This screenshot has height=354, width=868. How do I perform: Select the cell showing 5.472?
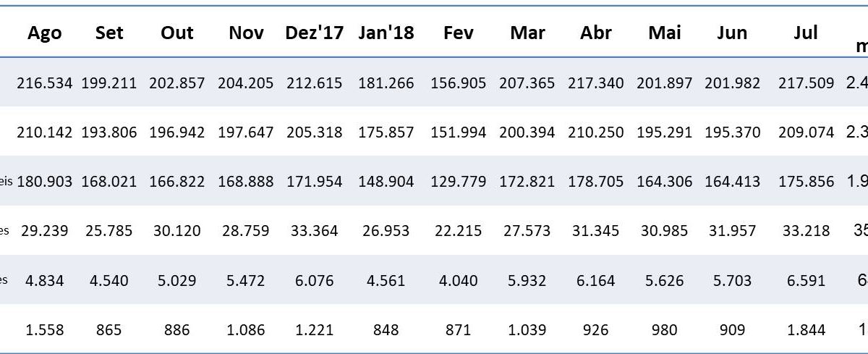pyautogui.click(x=246, y=280)
